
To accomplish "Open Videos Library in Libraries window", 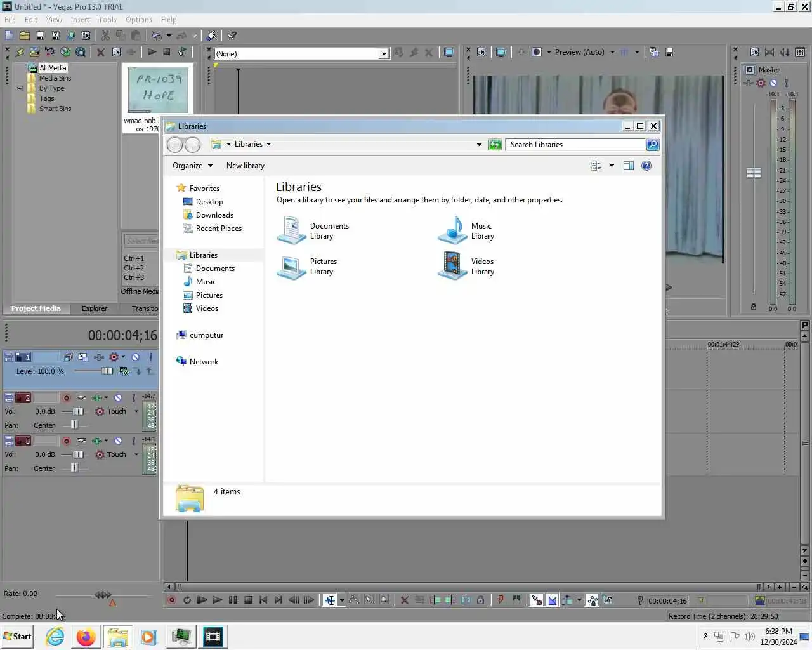I will [x=466, y=267].
